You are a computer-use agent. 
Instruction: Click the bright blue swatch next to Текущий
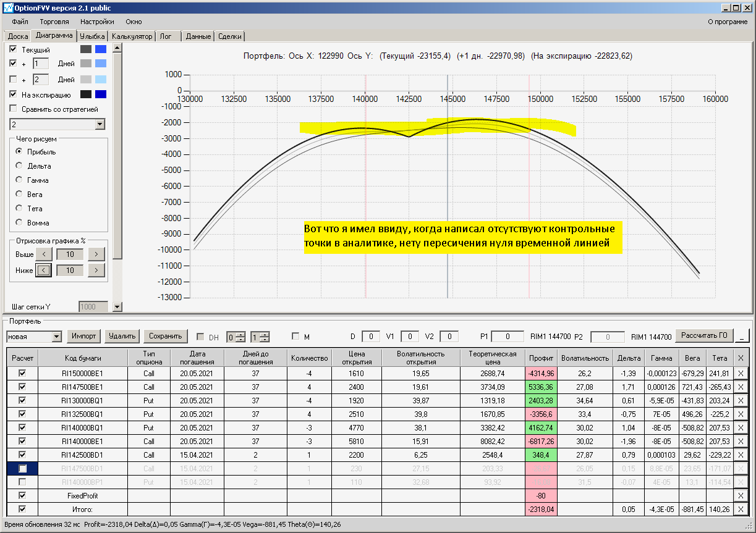click(x=101, y=49)
